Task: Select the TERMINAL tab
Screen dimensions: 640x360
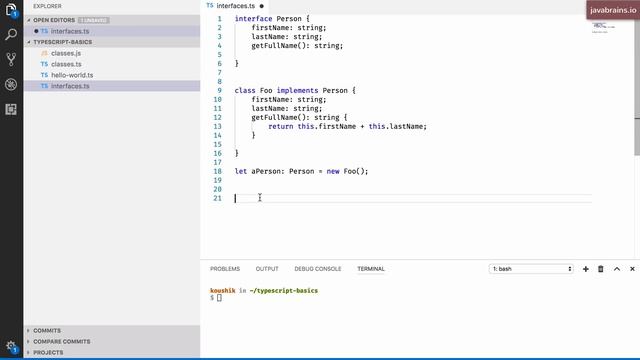Action: (371, 269)
